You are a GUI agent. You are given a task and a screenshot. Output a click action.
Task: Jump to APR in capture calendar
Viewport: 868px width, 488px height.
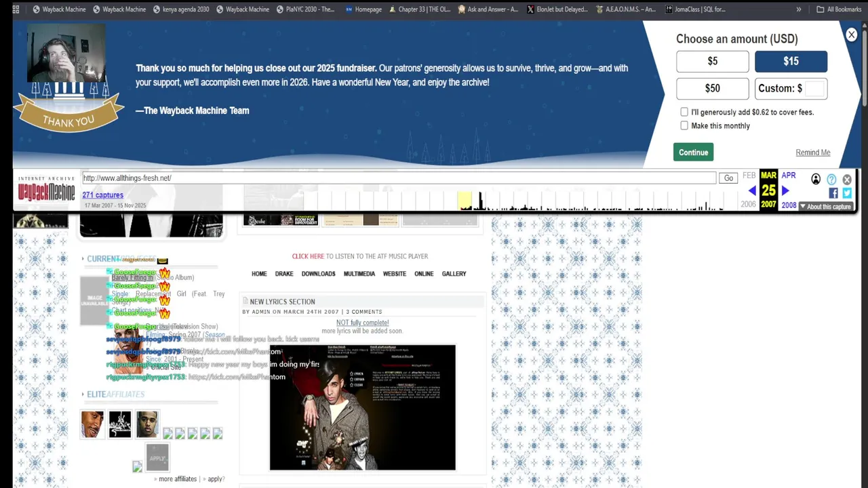788,176
